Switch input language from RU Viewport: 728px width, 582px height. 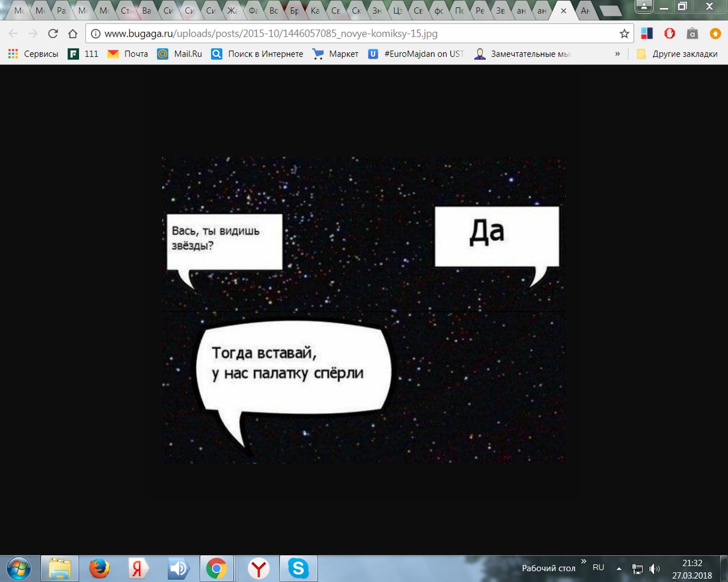598,567
